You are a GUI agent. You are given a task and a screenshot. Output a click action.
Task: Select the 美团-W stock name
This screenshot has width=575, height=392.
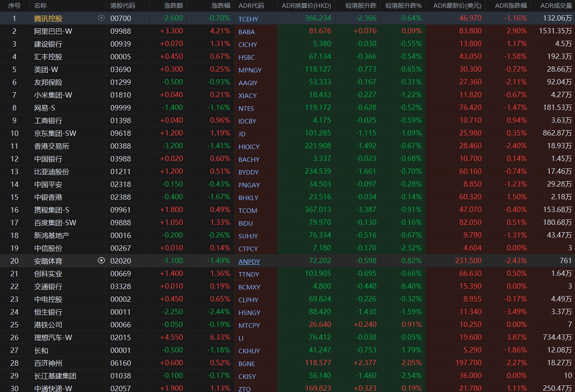(46, 69)
